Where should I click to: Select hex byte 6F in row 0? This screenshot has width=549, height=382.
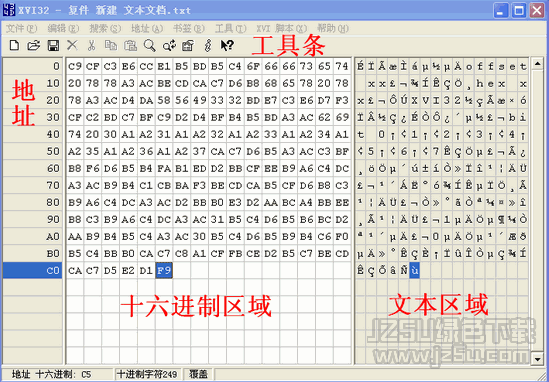[253, 66]
